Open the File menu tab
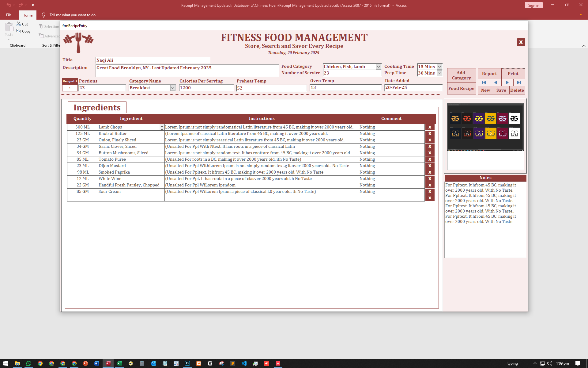The height and width of the screenshot is (368, 588). click(9, 15)
